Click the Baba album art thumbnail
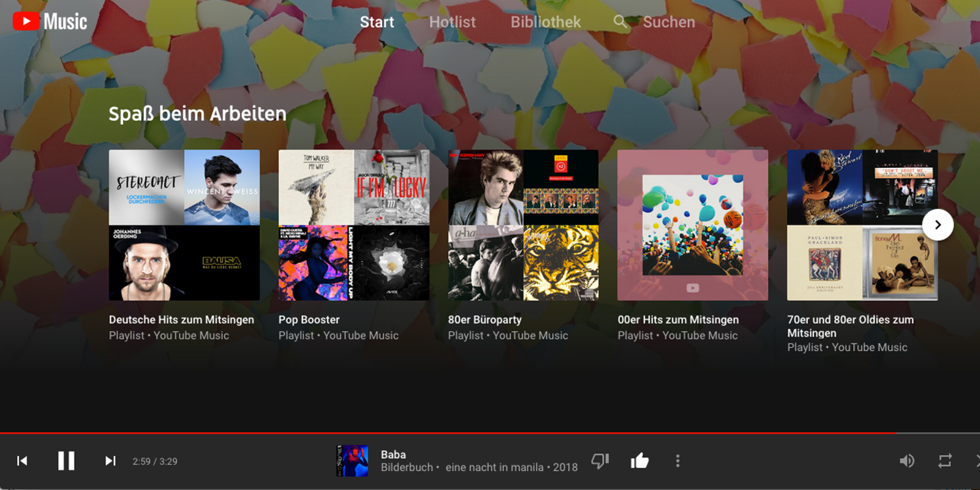Viewport: 980px width, 490px height. 353,461
